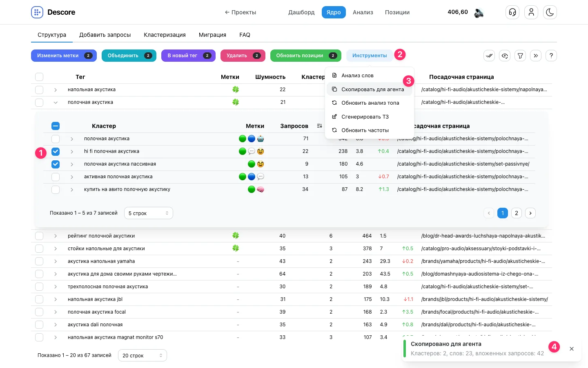Click nerd face mark in полочная акустика пассивная row
Image resolution: width=588 pixels, height=368 pixels.
tap(261, 164)
